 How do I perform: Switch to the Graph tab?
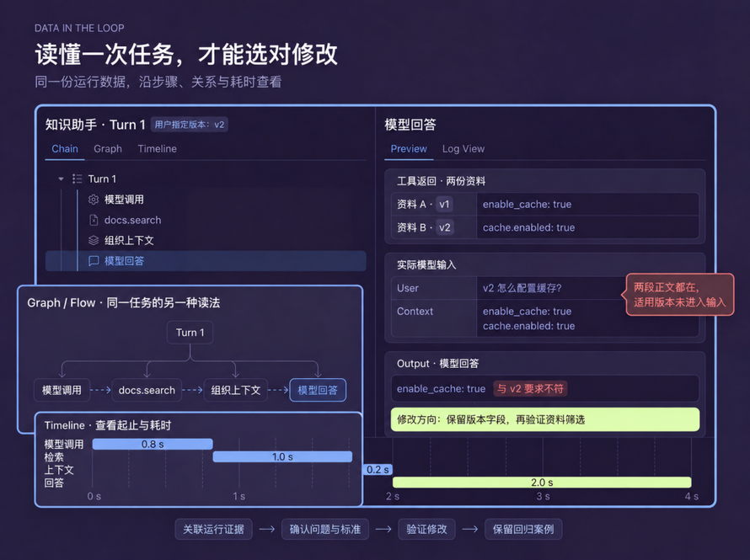(108, 148)
